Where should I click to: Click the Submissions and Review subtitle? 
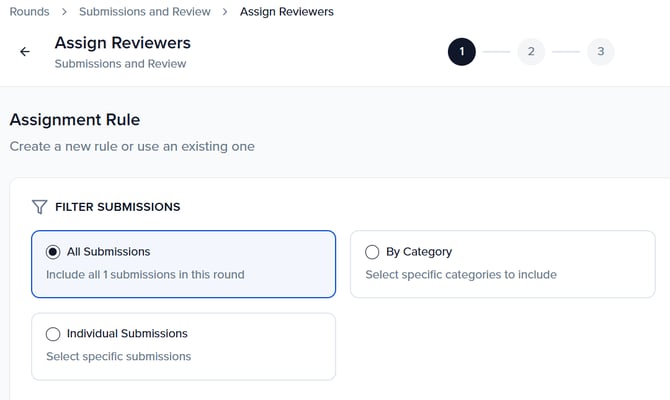click(x=120, y=64)
